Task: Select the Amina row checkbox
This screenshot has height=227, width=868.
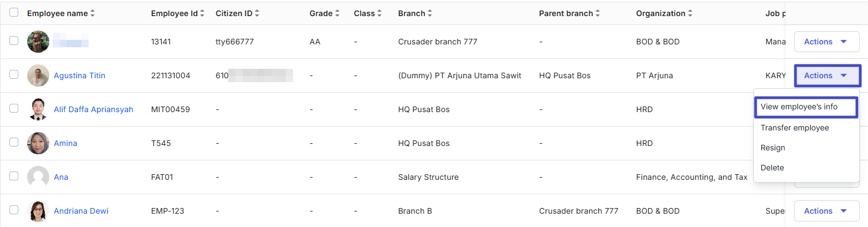Action: [x=14, y=143]
